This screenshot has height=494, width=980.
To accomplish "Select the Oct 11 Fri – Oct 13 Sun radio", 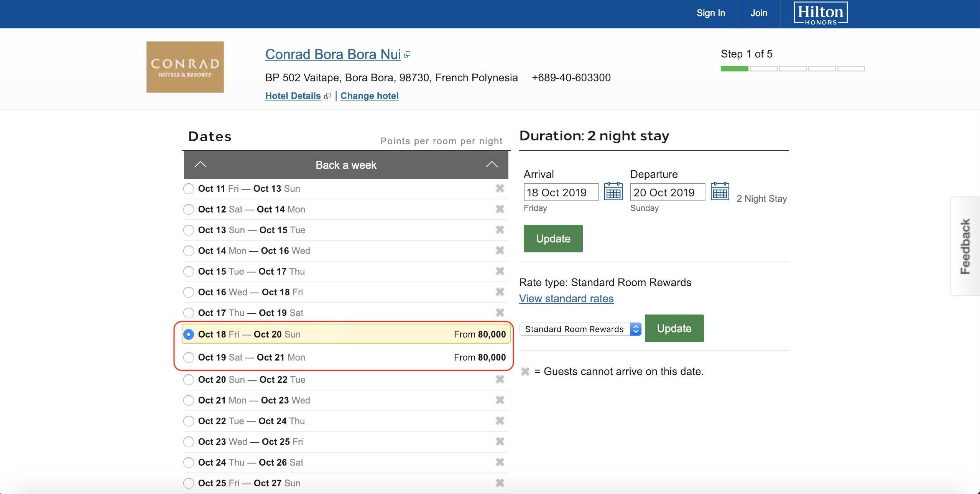I will tap(188, 189).
